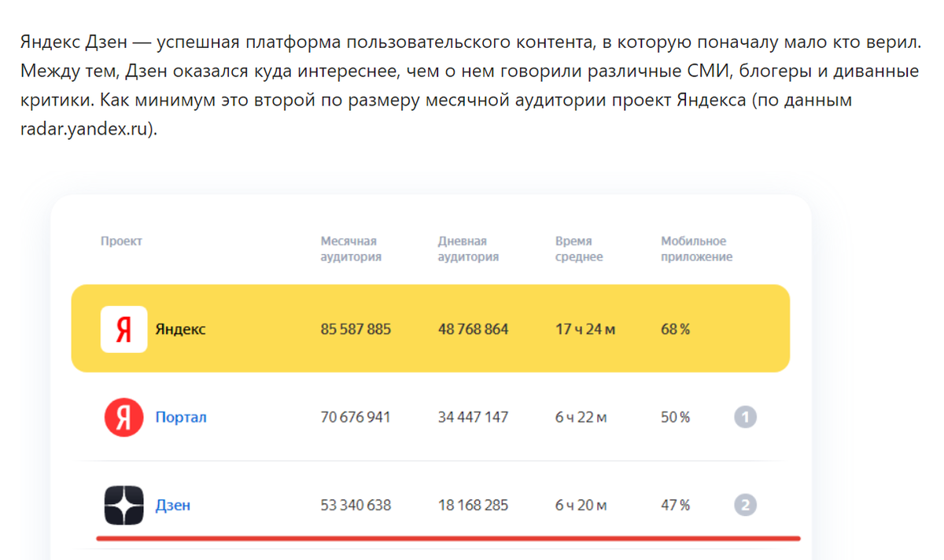Select the time value 17 ч 24 м
Viewport: 944px width, 560px height.
[x=585, y=329]
